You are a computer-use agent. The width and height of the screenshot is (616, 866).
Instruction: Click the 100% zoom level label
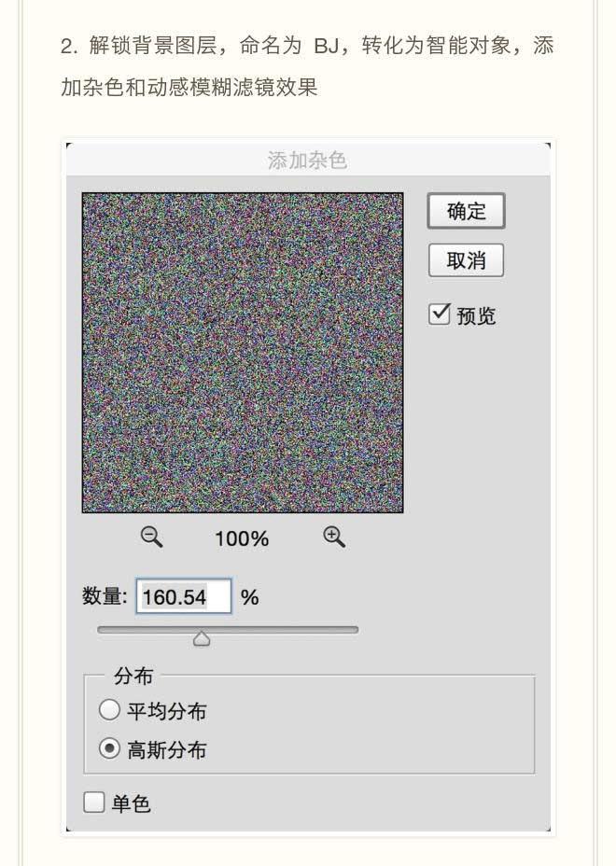[242, 538]
